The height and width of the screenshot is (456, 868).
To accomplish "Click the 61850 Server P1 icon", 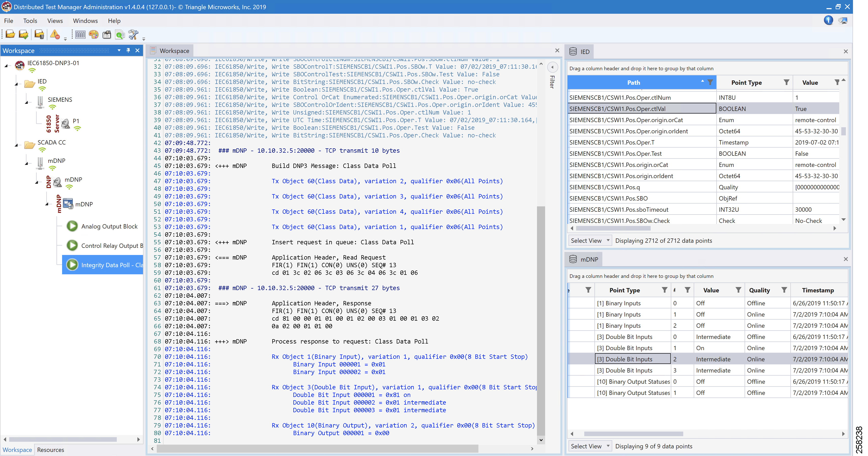I will pos(66,123).
